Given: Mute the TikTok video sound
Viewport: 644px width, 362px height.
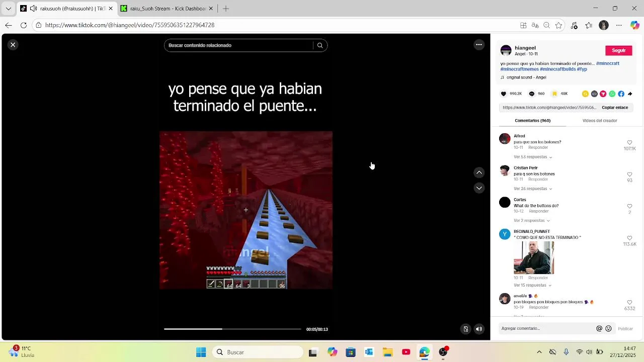Looking at the screenshot, I should pos(479,329).
